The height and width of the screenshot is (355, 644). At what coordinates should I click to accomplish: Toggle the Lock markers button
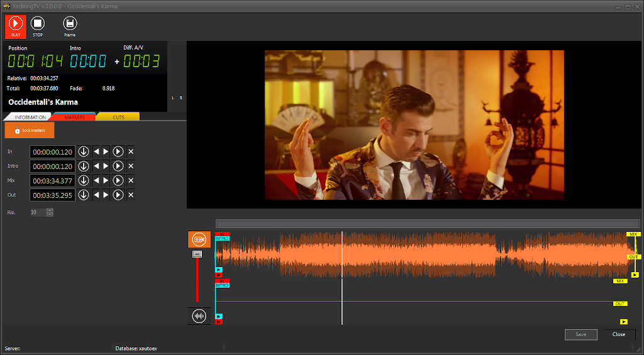click(30, 130)
